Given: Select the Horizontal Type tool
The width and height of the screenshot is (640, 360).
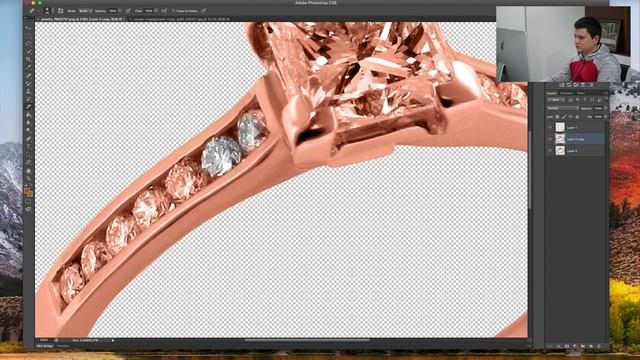Looking at the screenshot, I should tap(29, 147).
